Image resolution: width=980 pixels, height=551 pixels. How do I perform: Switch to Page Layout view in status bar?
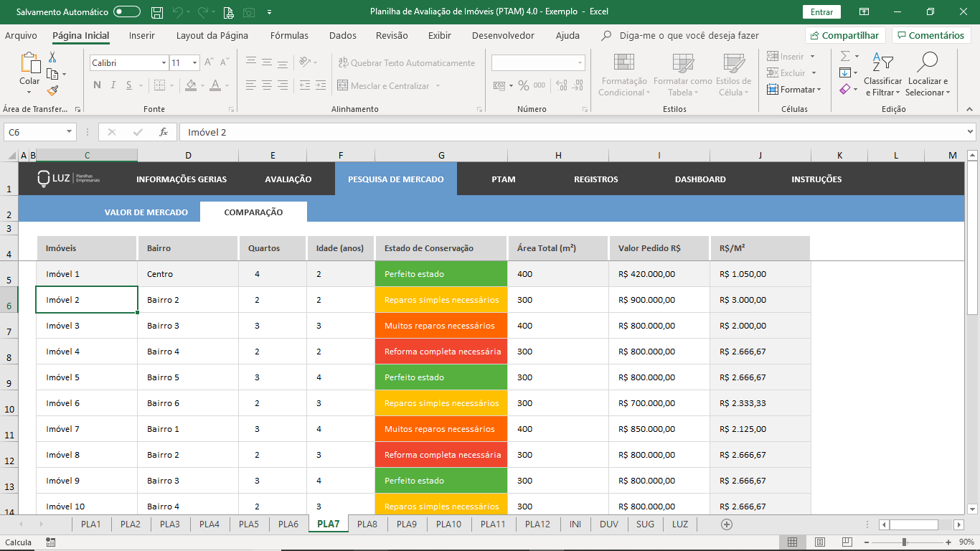pyautogui.click(x=819, y=542)
